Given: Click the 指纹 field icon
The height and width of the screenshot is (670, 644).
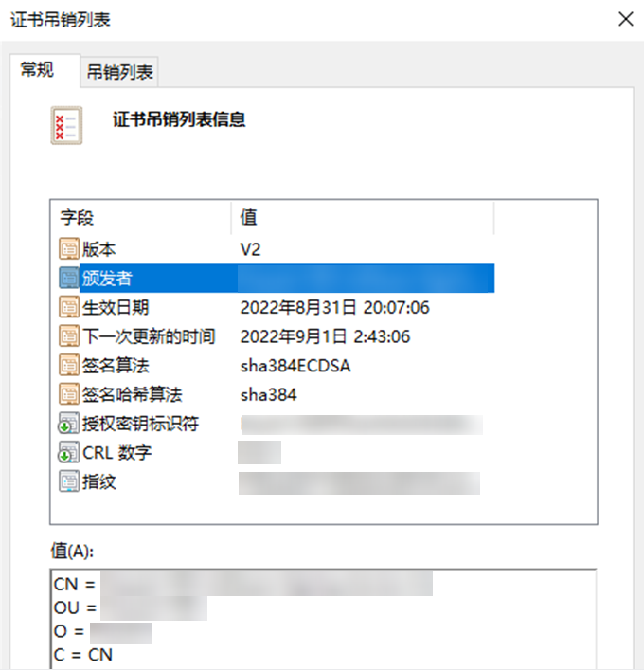Looking at the screenshot, I should pos(69,481).
